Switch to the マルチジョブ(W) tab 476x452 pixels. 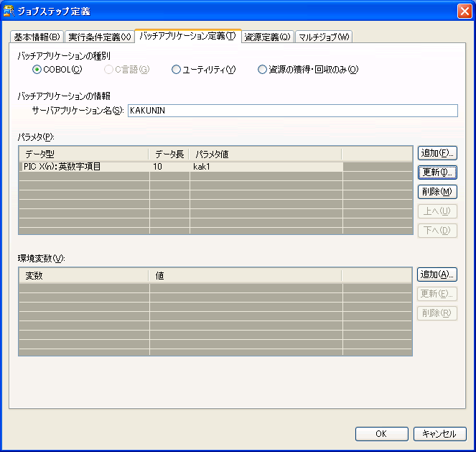324,37
